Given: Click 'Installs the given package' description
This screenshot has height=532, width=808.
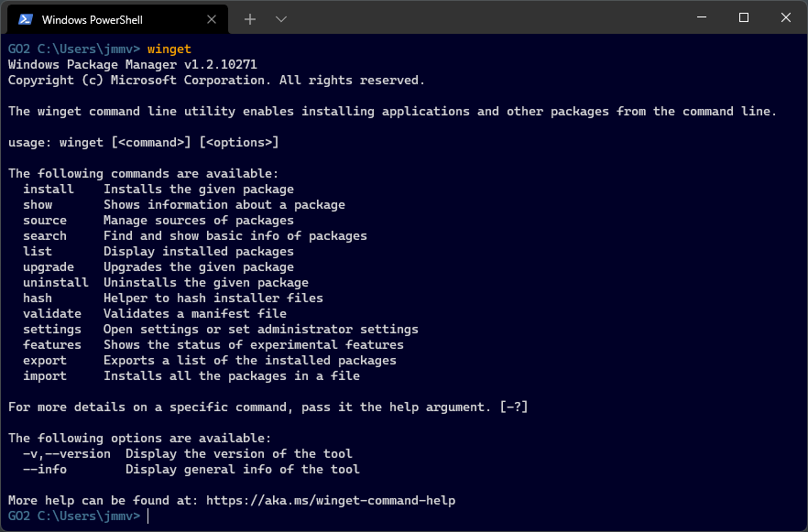Looking at the screenshot, I should pos(199,189).
